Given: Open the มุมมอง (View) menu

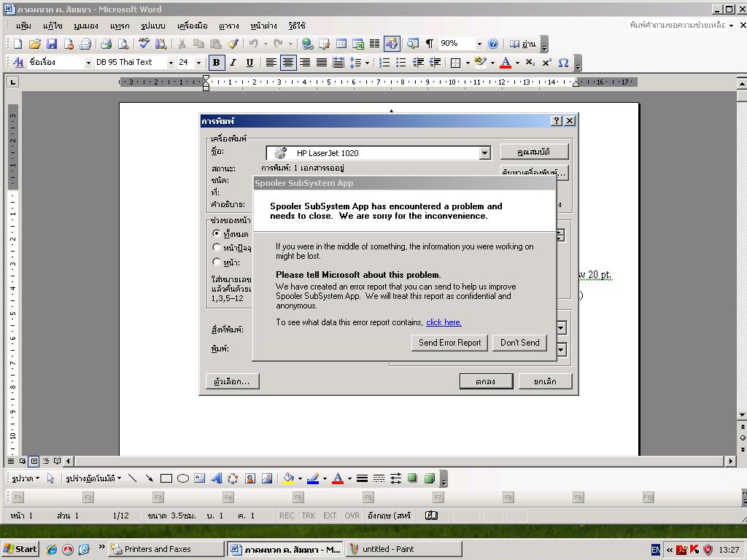Looking at the screenshot, I should [86, 26].
